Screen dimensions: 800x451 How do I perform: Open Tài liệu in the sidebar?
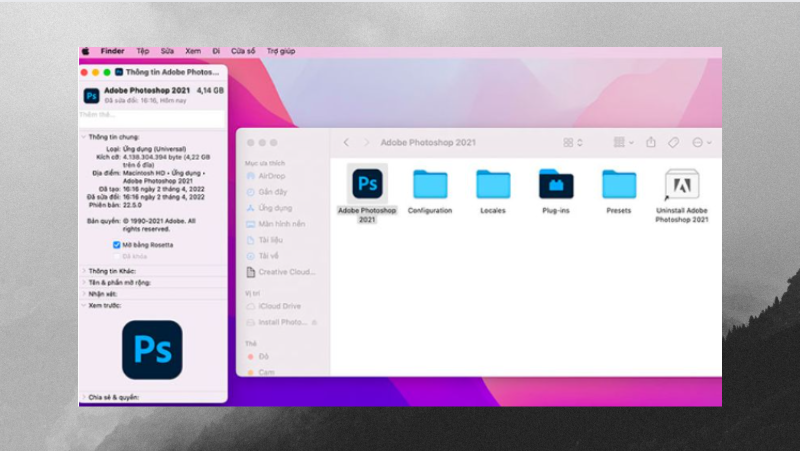tap(264, 240)
